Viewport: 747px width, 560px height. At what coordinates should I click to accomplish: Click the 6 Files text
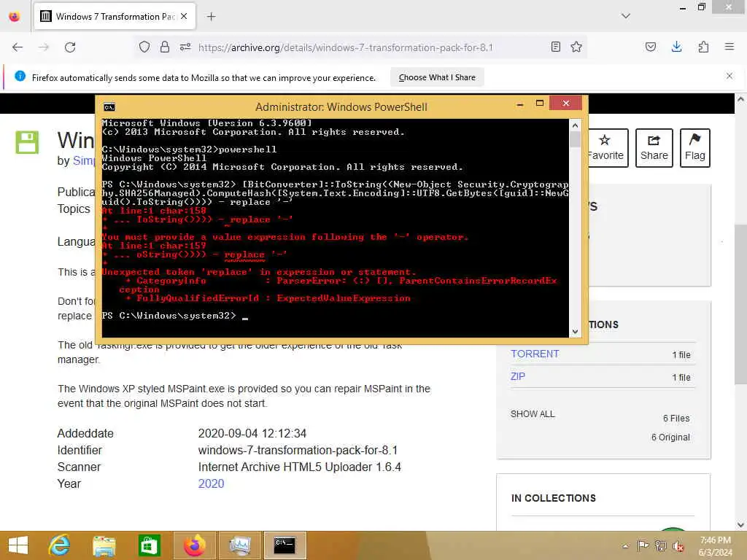click(x=676, y=418)
